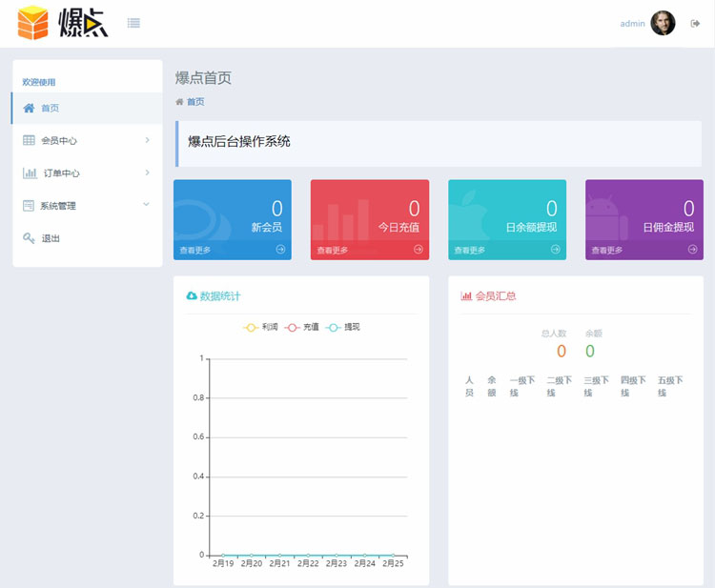Screen dimensions: 715x588
Task: Click the 系统管理 calendar icon
Action: [x=29, y=206]
